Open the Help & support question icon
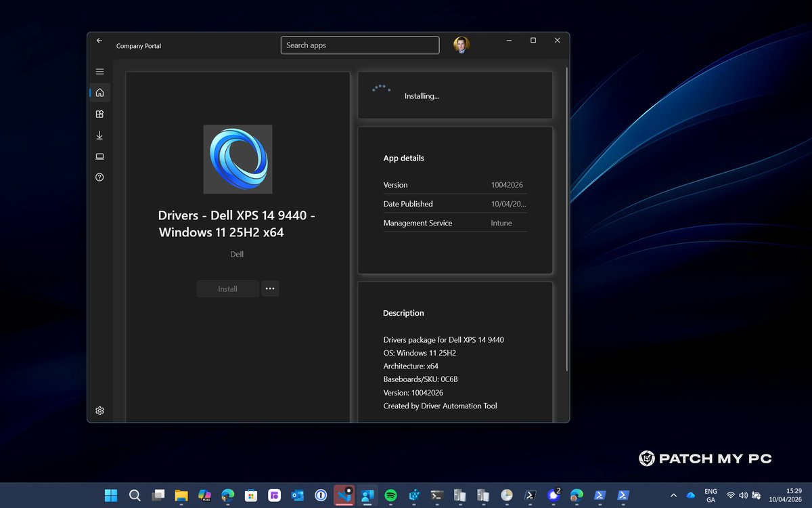 point(99,177)
